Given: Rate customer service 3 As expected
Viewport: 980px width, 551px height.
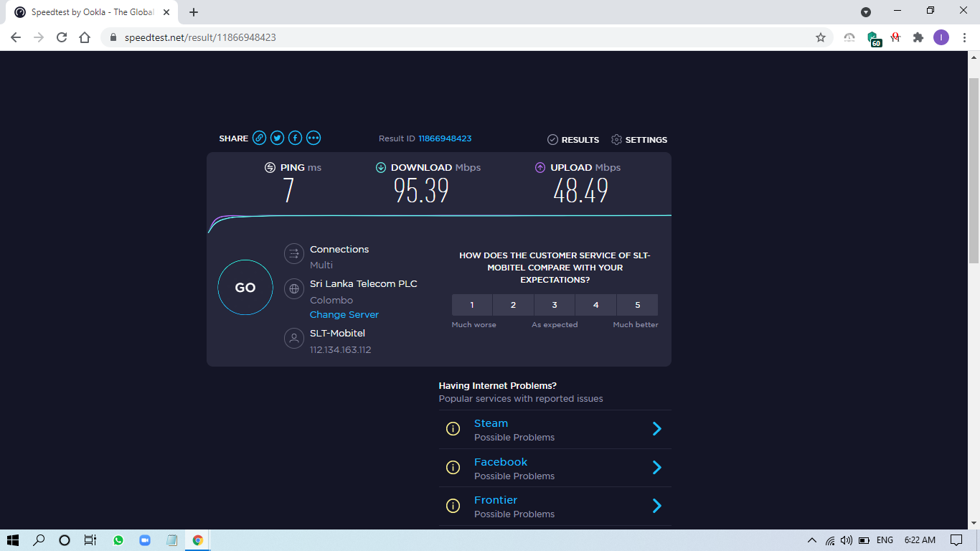Looking at the screenshot, I should point(555,305).
